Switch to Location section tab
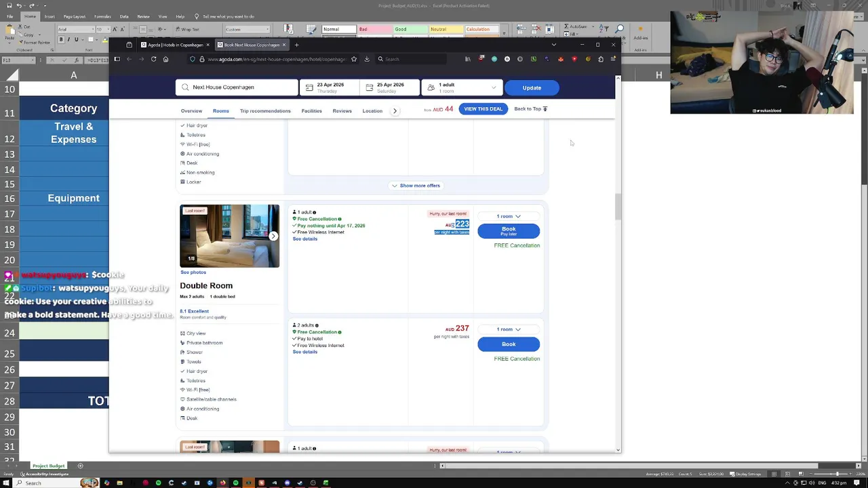This screenshot has height=488, width=868. [x=372, y=110]
